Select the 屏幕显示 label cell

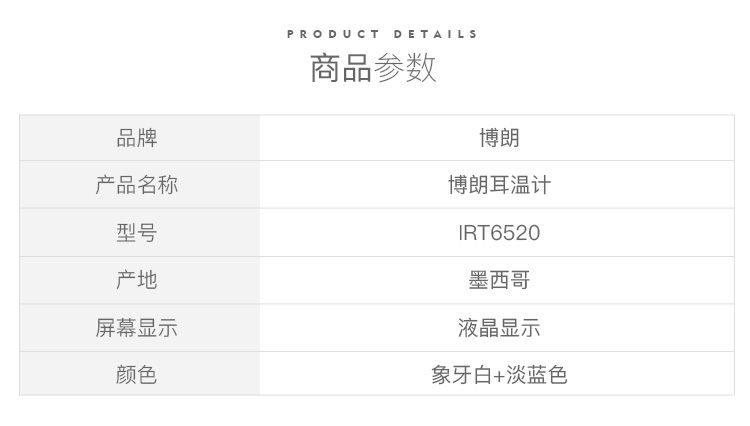(x=137, y=328)
